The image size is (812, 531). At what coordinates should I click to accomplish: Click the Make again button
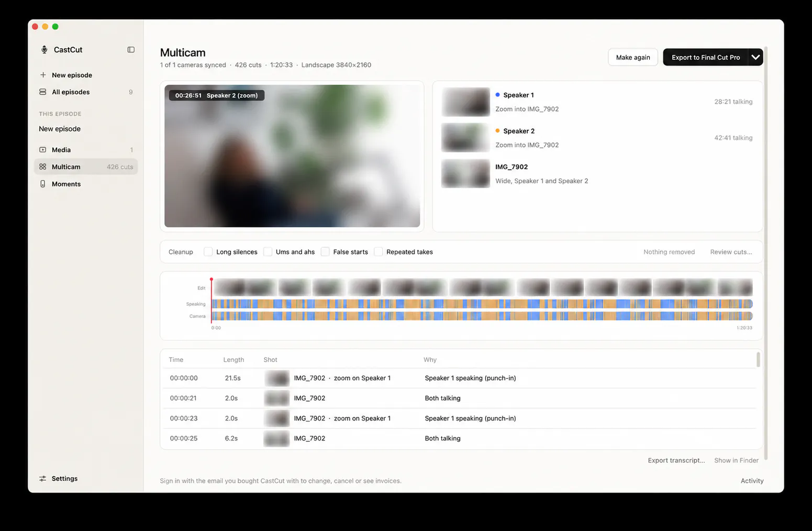pyautogui.click(x=633, y=57)
